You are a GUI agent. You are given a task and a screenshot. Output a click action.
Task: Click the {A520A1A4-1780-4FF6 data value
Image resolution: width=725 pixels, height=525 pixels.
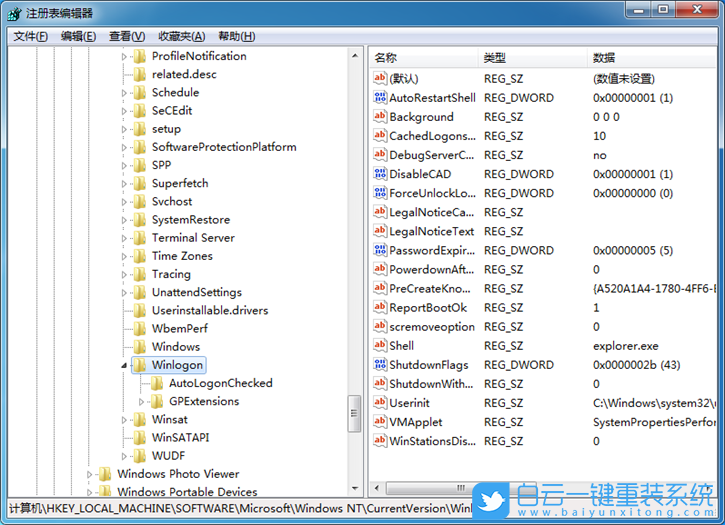654,289
